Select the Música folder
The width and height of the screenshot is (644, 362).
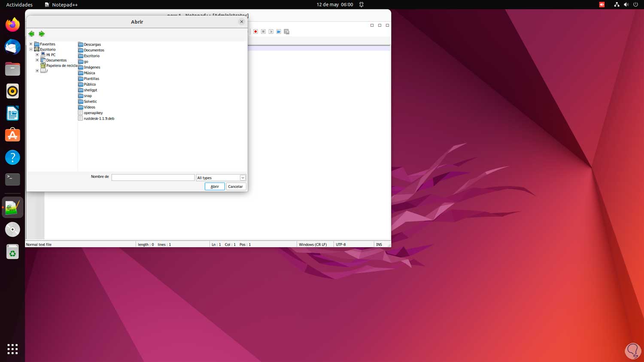[89, 73]
